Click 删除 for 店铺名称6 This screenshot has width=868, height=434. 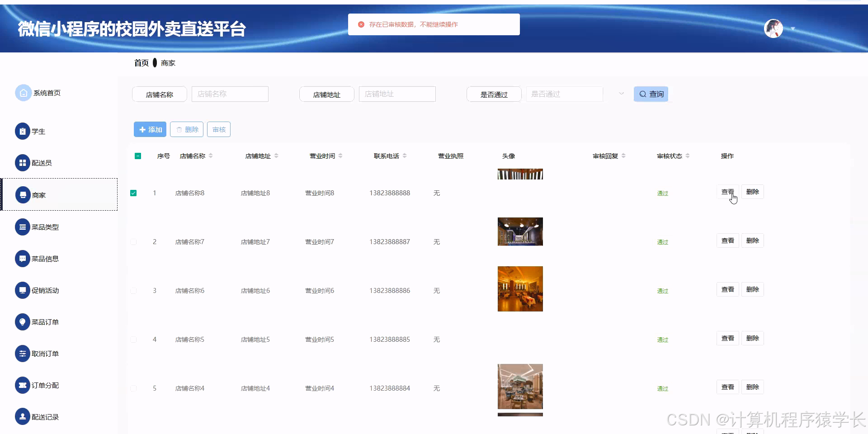[753, 289]
